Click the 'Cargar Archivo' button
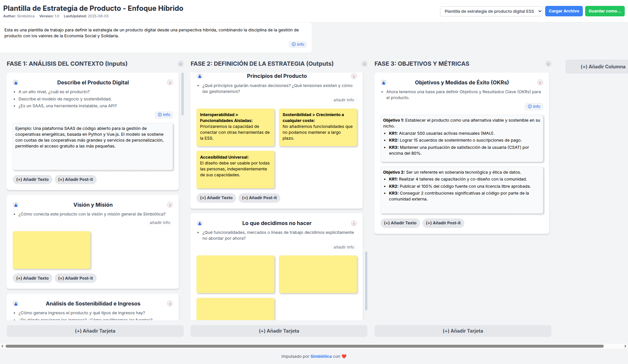The image size is (628, 364). click(x=563, y=11)
